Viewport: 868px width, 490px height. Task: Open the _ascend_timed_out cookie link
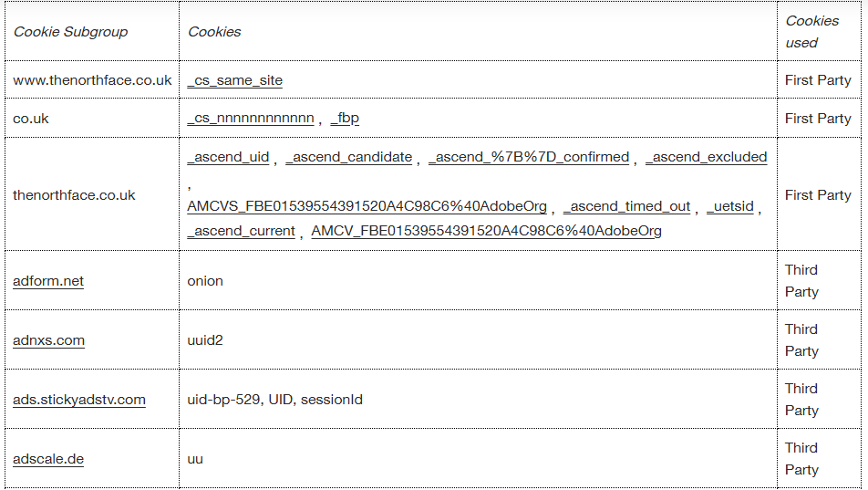[626, 206]
